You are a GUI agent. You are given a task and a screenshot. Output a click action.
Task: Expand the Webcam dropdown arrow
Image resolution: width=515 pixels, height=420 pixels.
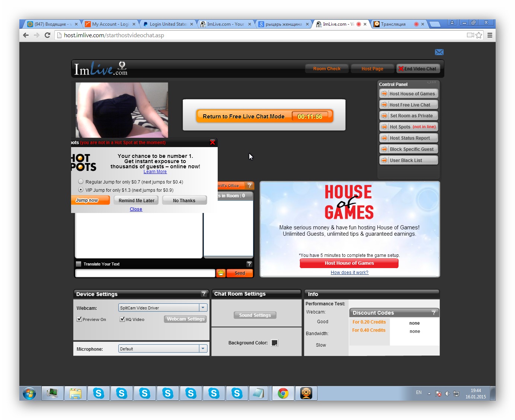pos(203,308)
